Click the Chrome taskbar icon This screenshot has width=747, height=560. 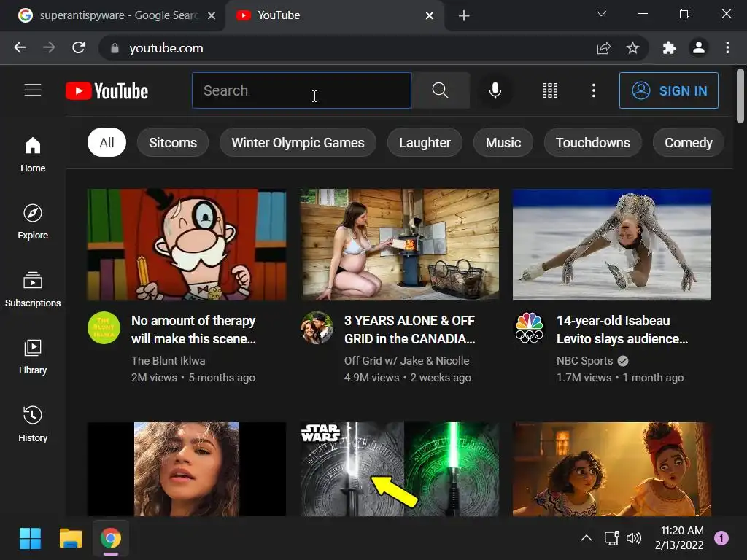(x=111, y=539)
